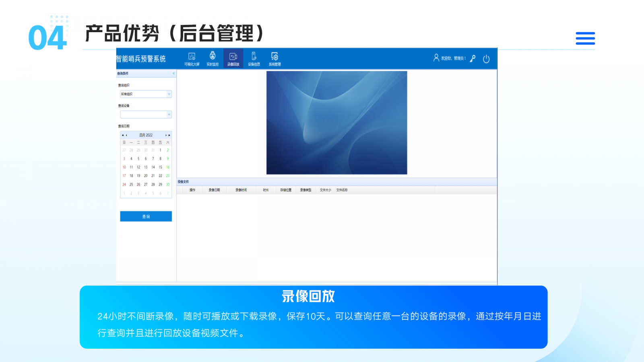Select grayed March 31 in calendar
Image resolution: width=644 pixels, height=362 pixels.
[153, 150]
